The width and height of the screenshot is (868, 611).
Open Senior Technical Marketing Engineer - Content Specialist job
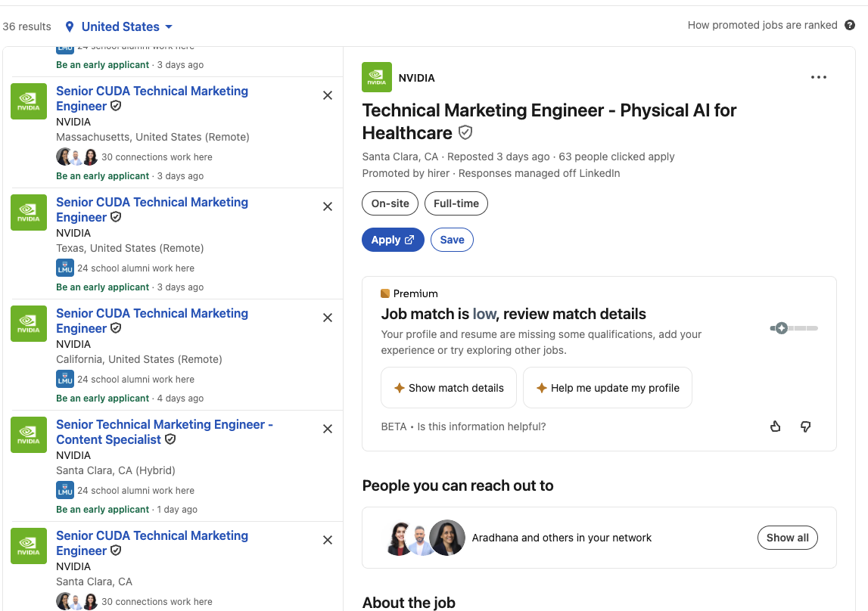pos(164,432)
